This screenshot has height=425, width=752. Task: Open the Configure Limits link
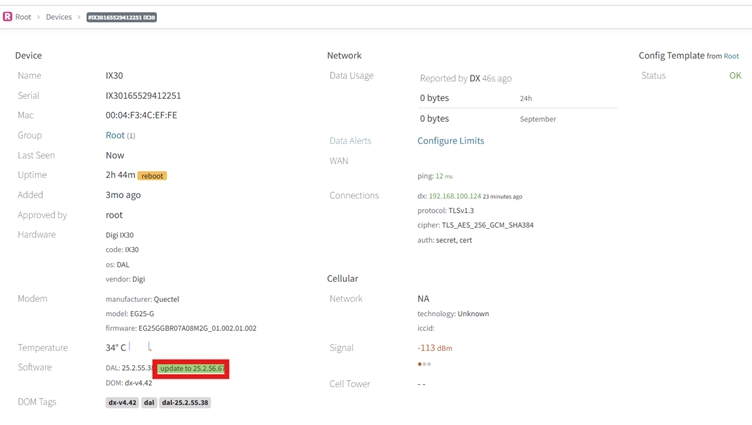click(x=450, y=141)
